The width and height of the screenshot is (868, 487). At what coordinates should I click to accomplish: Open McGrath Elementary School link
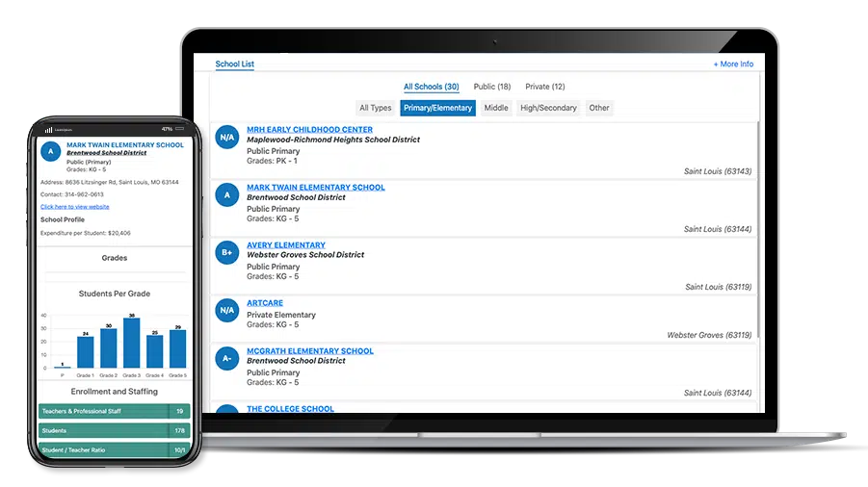[310, 351]
